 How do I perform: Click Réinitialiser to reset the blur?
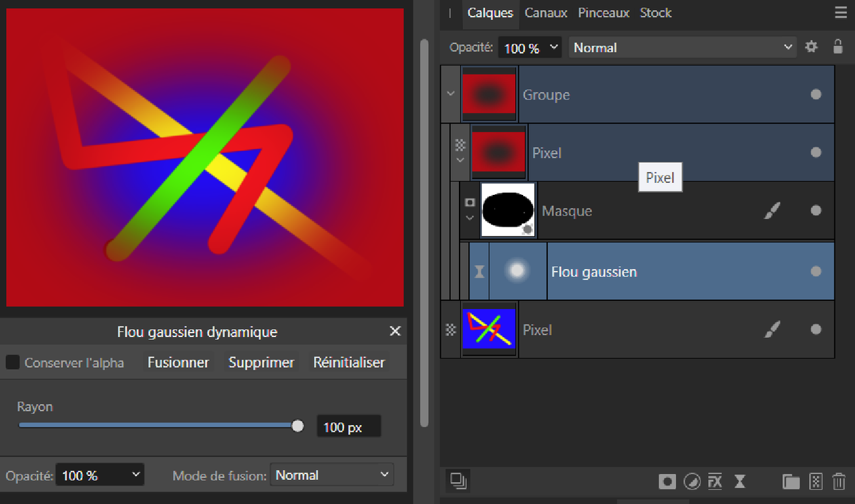point(349,362)
